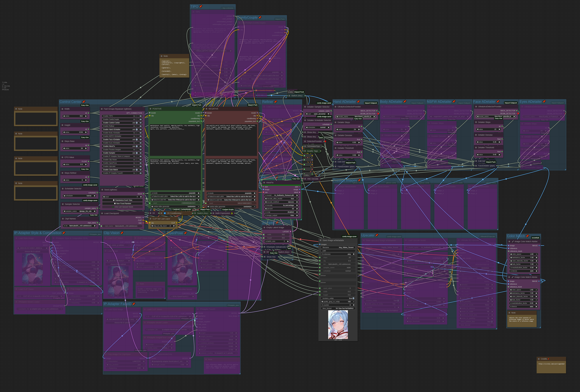Screen dimensions: 580x392
Task: Click the jump arrow on Enable TIPO row
Action: (x=141, y=116)
